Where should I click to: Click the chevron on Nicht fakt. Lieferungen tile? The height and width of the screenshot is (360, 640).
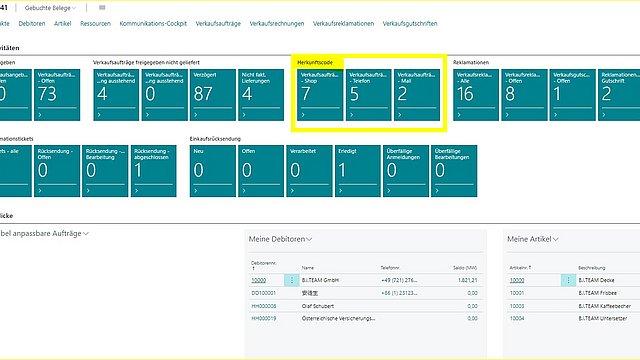tap(244, 115)
